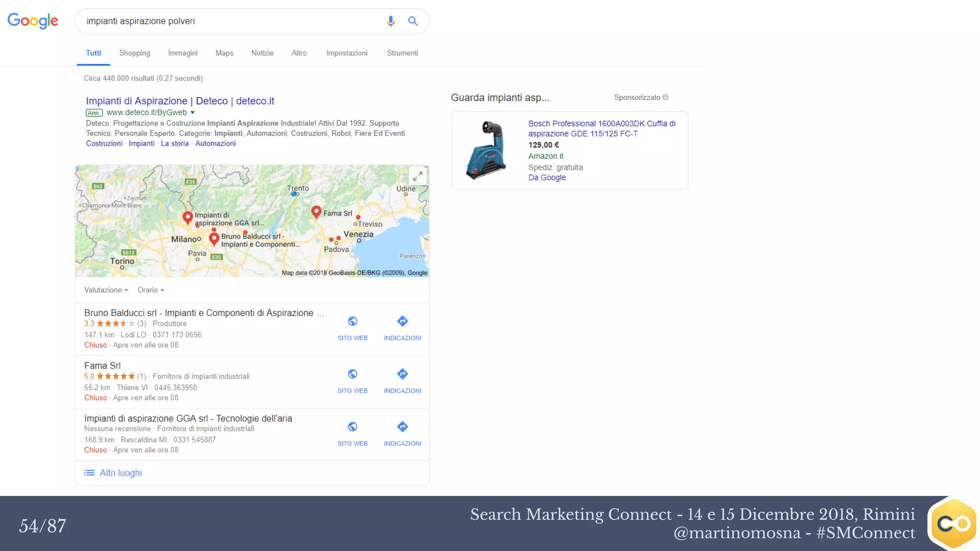Click the Da Google link

(547, 177)
